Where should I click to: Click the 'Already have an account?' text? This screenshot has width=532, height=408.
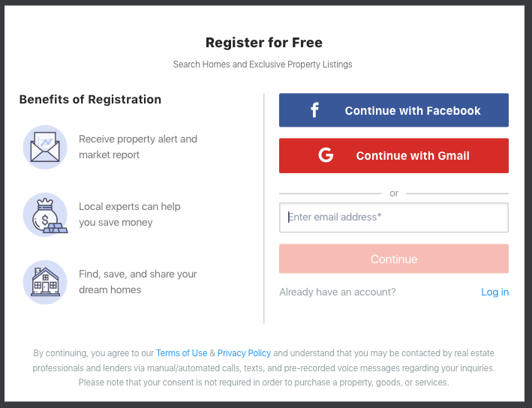(x=338, y=292)
